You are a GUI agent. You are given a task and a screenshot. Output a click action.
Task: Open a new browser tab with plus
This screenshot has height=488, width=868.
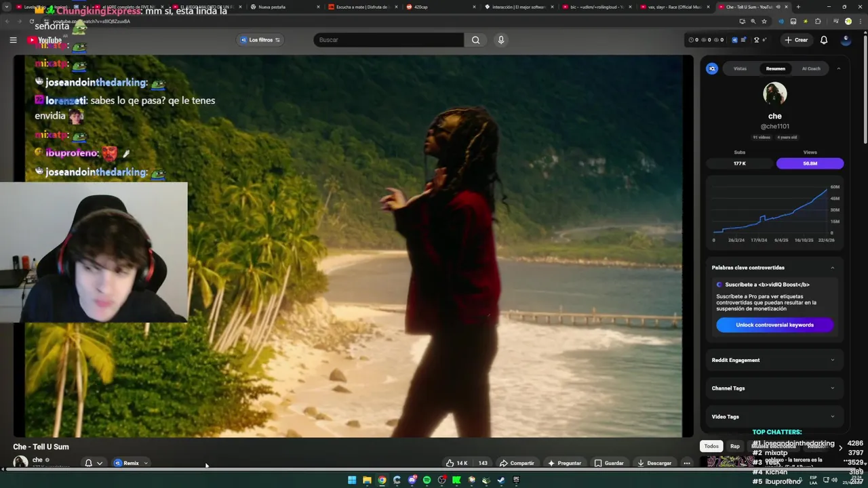pyautogui.click(x=797, y=7)
